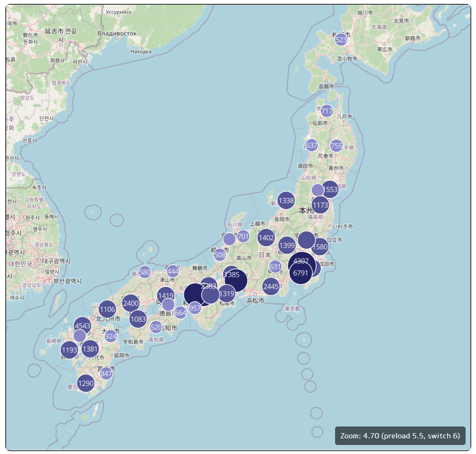Click the 847 cluster near Miyazaki
This screenshot has height=454, width=476.
tap(106, 374)
